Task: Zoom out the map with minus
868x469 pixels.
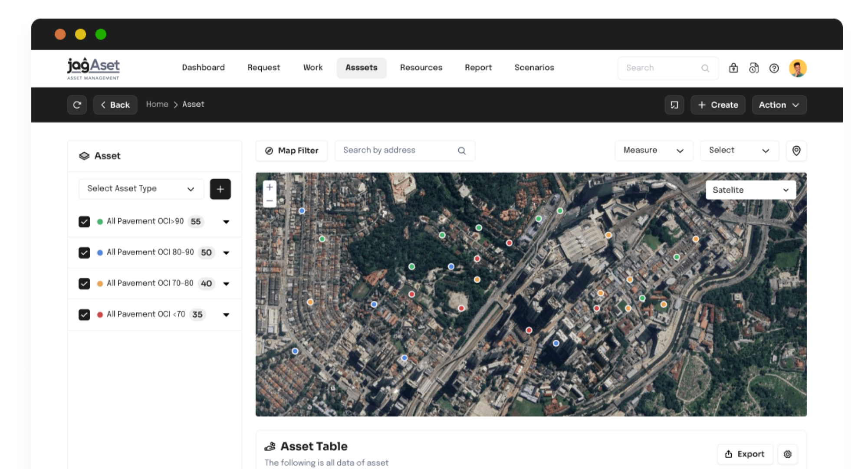Action: click(x=270, y=200)
